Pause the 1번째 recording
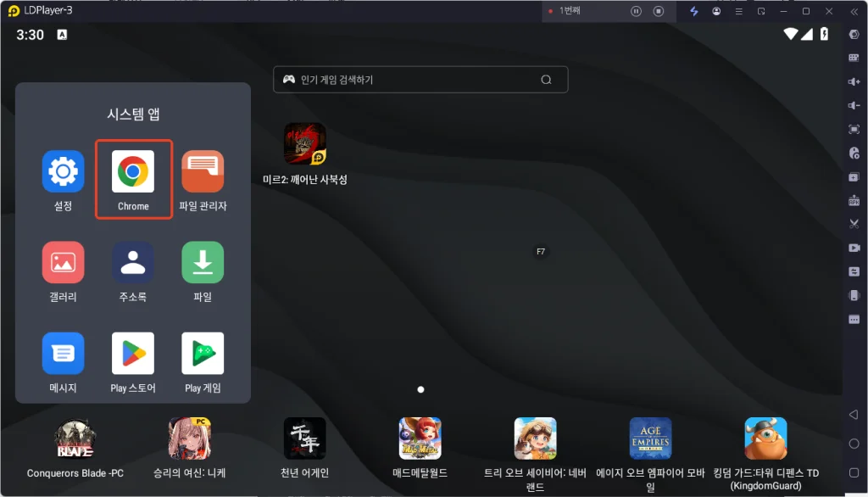 [x=636, y=11]
